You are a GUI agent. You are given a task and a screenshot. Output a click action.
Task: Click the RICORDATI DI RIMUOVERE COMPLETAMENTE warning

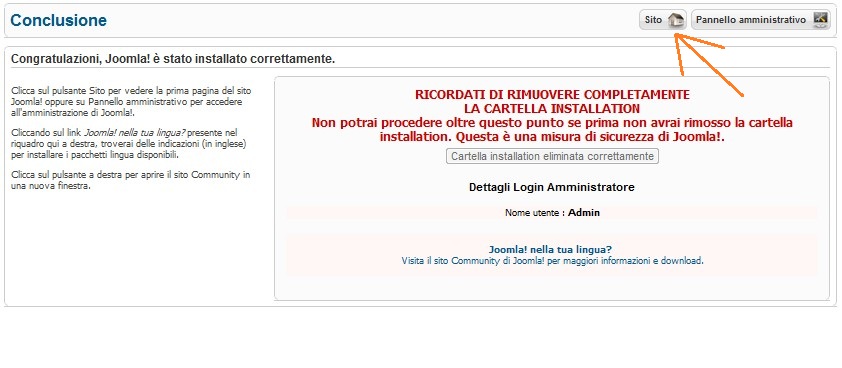(x=552, y=95)
